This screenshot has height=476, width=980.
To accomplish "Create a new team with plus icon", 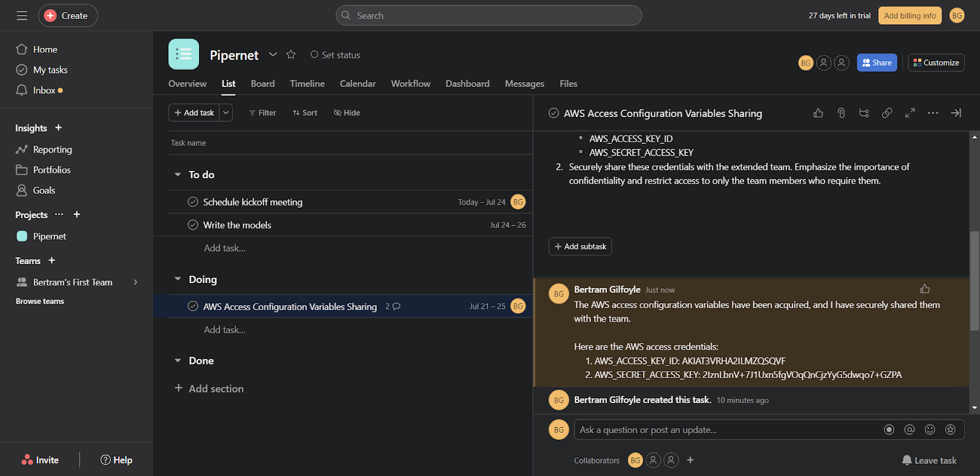I will click(x=51, y=260).
